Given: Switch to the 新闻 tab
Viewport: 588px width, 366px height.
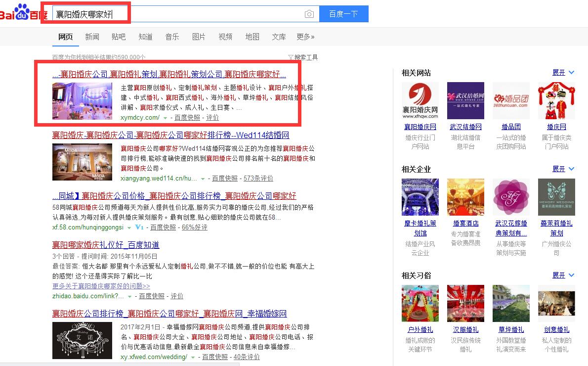Looking at the screenshot, I should 92,37.
